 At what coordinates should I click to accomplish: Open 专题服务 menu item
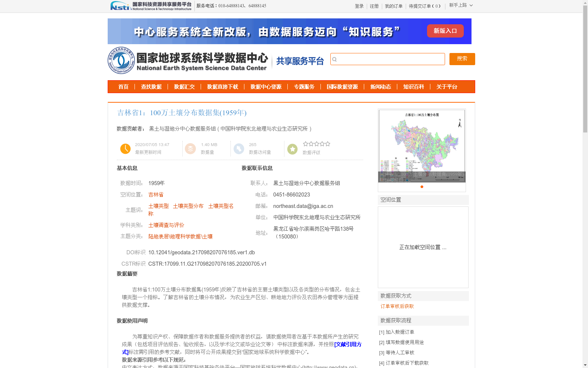click(x=304, y=87)
